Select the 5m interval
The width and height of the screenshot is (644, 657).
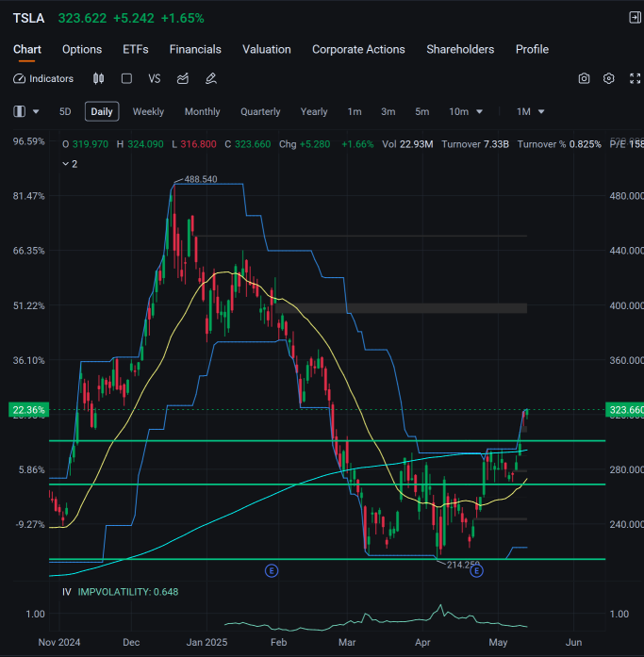[421, 111]
